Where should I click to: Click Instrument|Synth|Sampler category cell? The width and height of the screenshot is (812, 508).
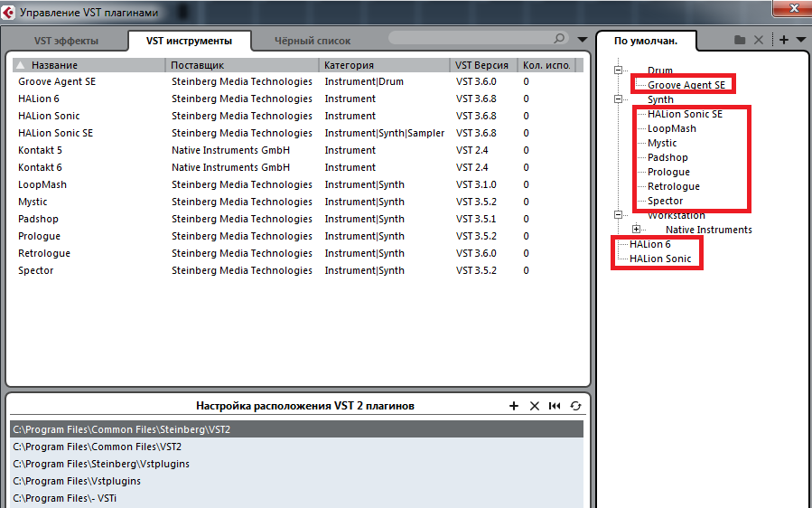[x=384, y=133]
